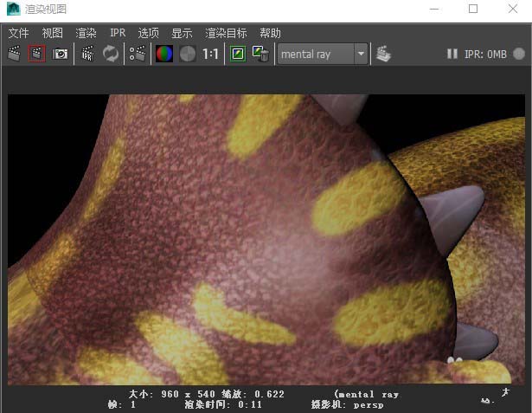Pause IPR tuning with the pause icon
Image resolution: width=532 pixels, height=413 pixels.
click(452, 54)
